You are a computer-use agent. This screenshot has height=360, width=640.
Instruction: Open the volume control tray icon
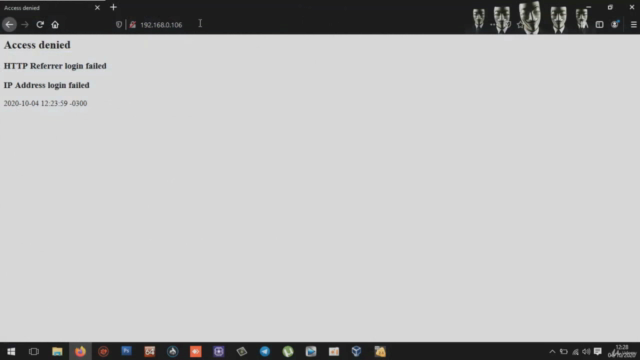coord(586,351)
